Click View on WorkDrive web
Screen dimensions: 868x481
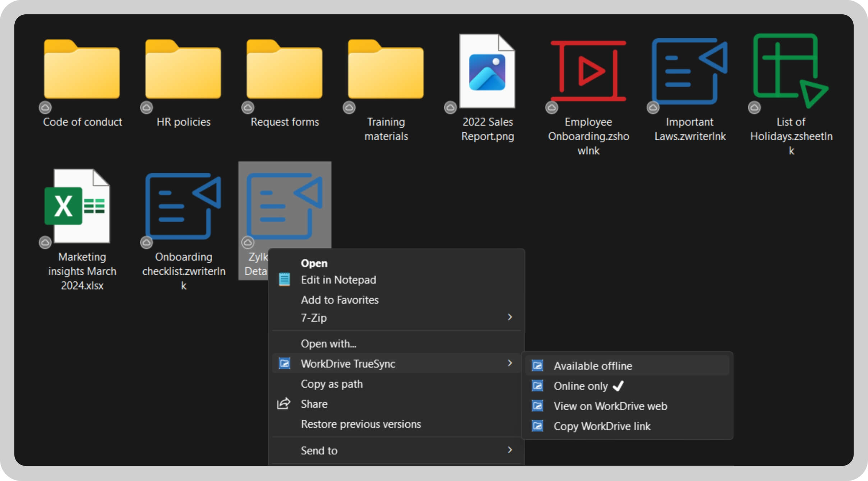click(x=610, y=406)
